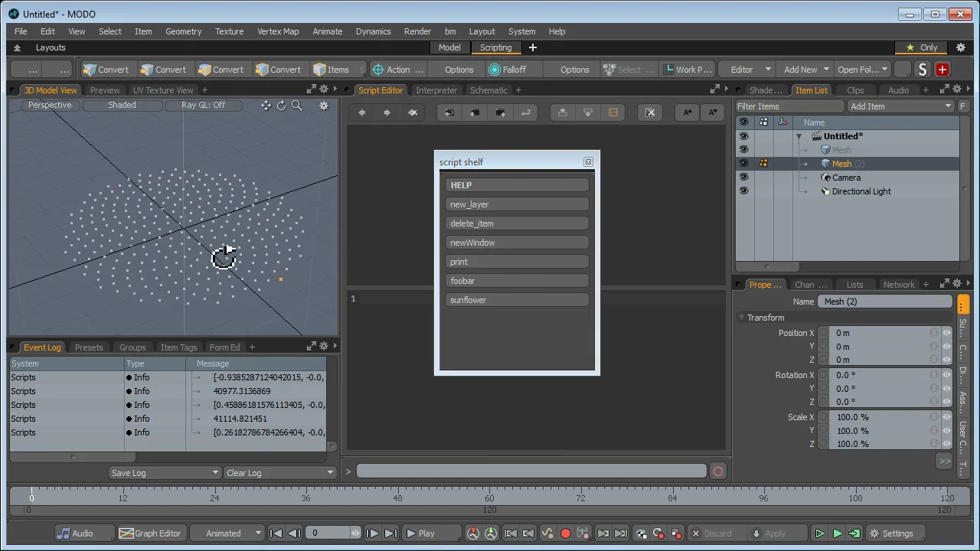Click the command line input field
This screenshot has width=980, height=551.
531,471
